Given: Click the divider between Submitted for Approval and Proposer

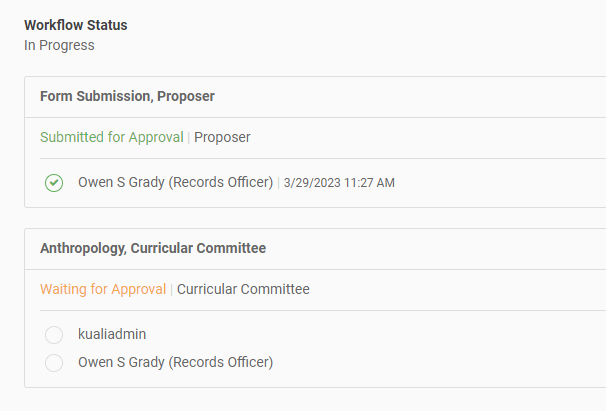Looking at the screenshot, I should (x=189, y=137).
